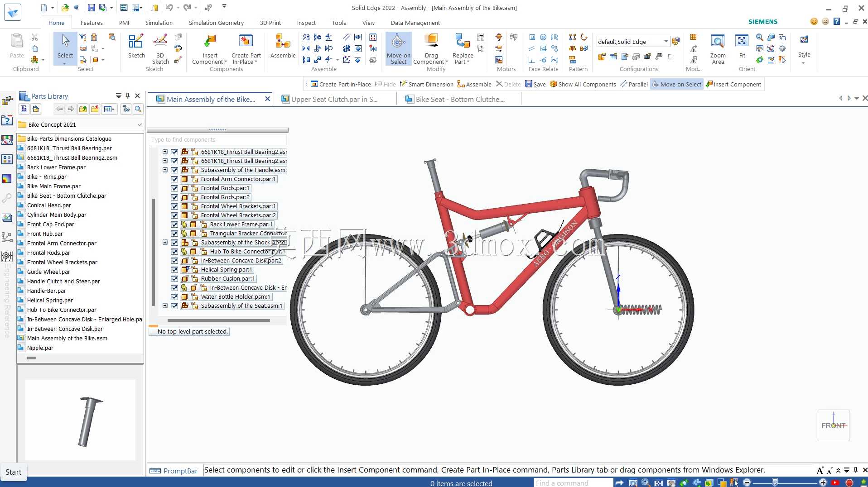The height and width of the screenshot is (487, 868).
Task: Open Parts Library panel options arrow
Action: [118, 96]
